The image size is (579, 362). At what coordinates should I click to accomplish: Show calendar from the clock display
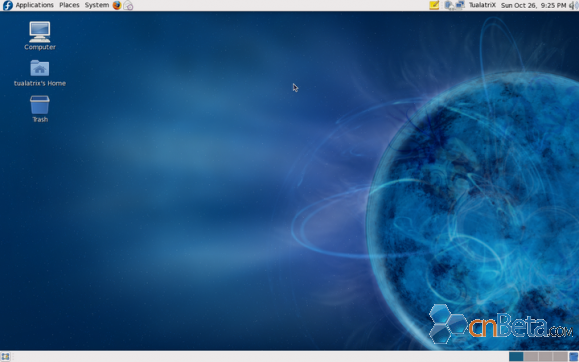(x=534, y=5)
